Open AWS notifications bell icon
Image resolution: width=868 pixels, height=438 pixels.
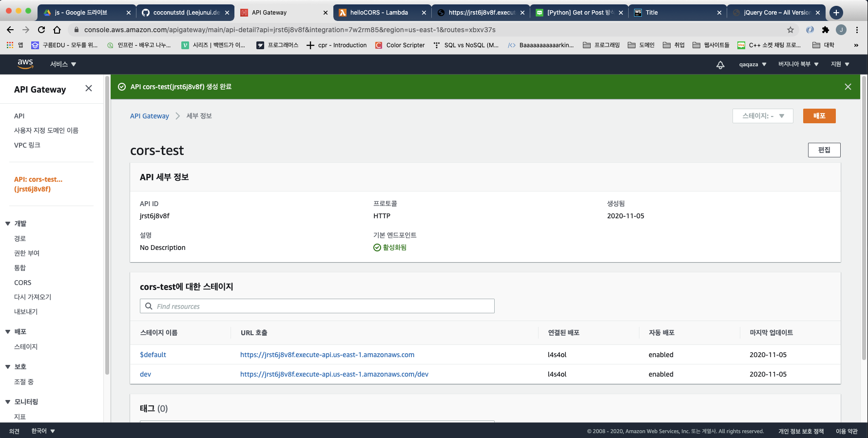pos(720,64)
